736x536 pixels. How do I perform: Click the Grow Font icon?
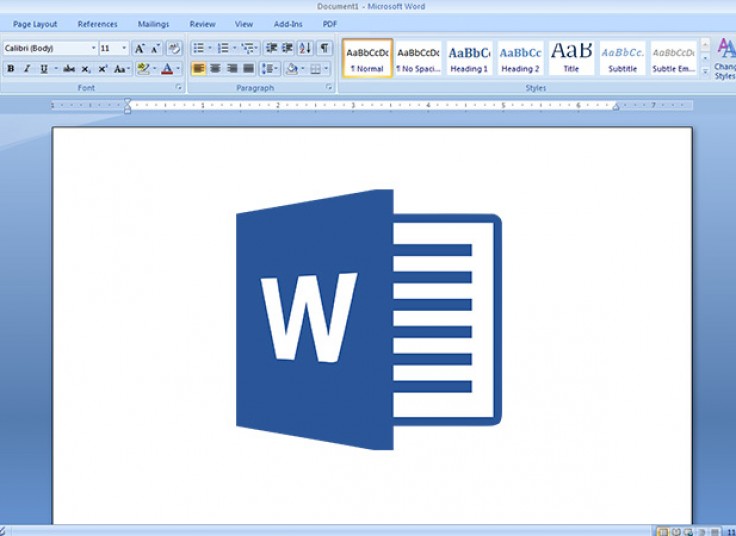[139, 48]
